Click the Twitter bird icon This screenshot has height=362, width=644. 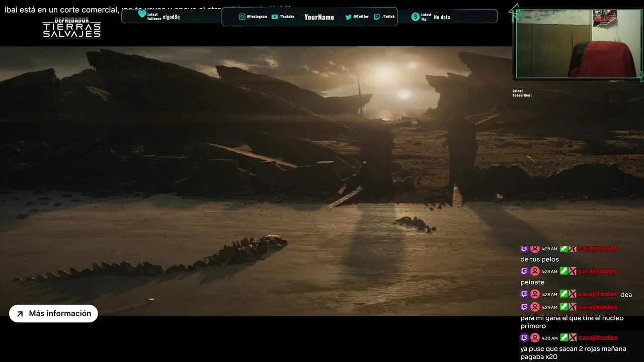[x=348, y=17]
